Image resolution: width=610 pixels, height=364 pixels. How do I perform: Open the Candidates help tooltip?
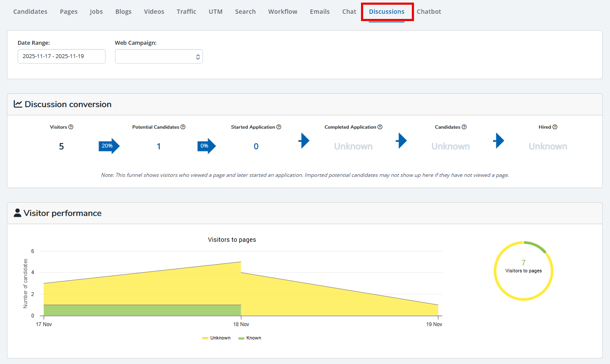(464, 126)
